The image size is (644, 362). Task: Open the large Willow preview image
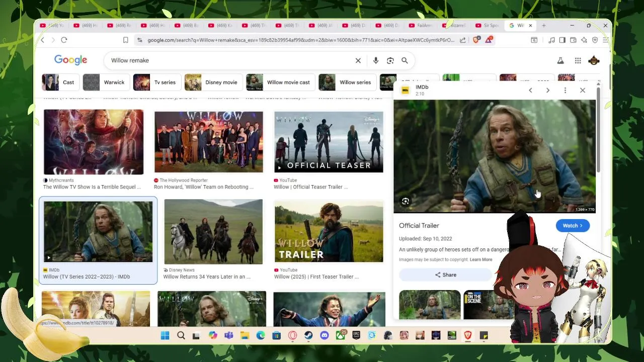point(495,156)
